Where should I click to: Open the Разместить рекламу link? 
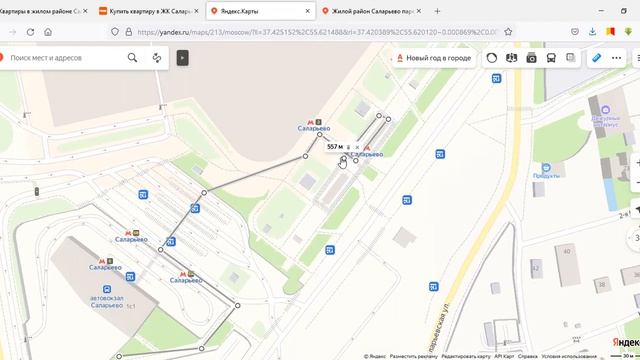click(413, 356)
